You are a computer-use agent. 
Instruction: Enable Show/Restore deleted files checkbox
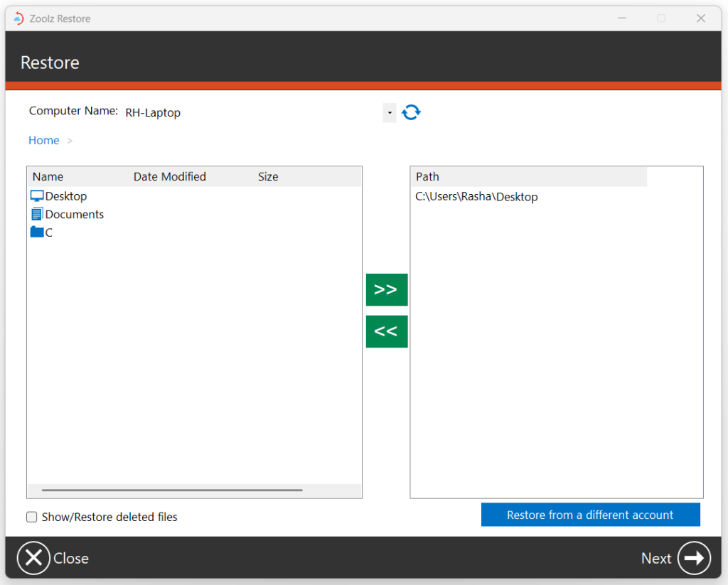coord(32,517)
